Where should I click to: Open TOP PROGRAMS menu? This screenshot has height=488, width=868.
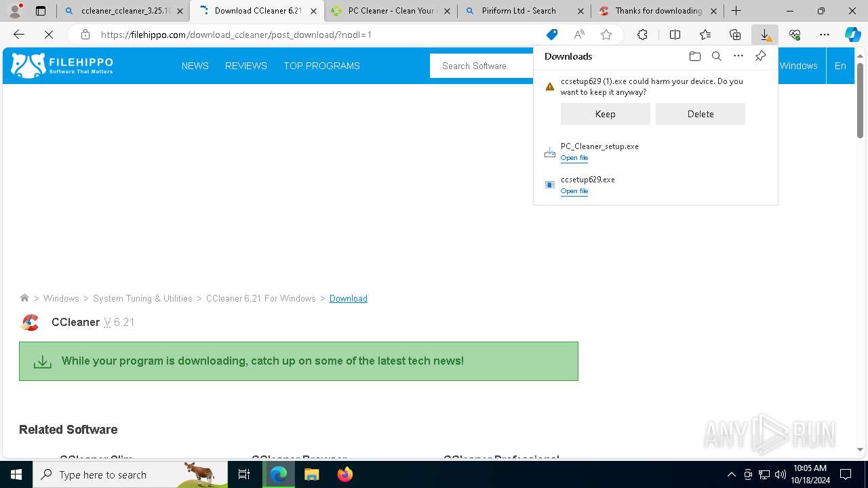click(321, 66)
